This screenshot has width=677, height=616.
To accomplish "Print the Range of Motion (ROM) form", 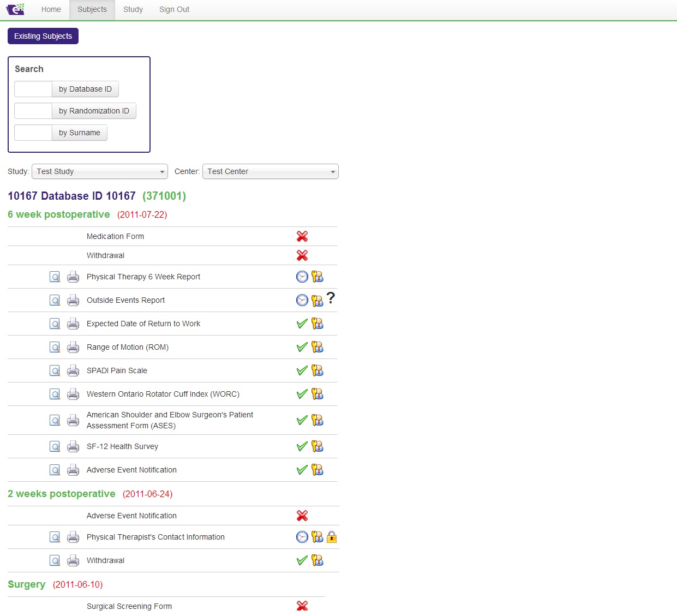I will click(73, 348).
